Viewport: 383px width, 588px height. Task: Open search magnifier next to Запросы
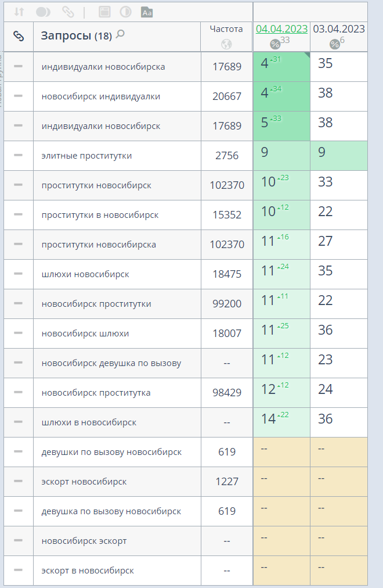pyautogui.click(x=121, y=34)
